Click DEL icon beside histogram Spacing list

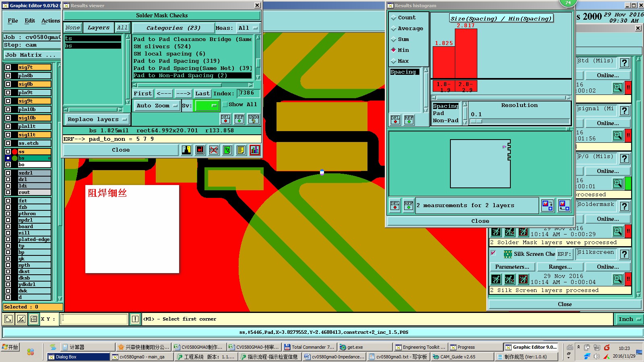tap(395, 120)
